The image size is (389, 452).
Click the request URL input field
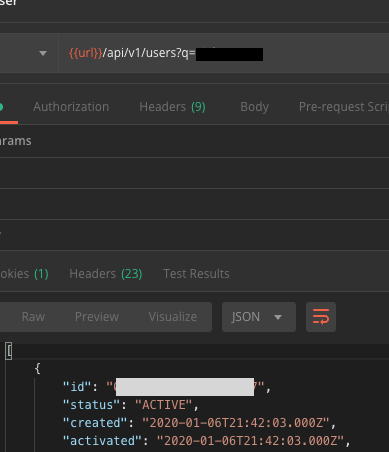point(224,53)
